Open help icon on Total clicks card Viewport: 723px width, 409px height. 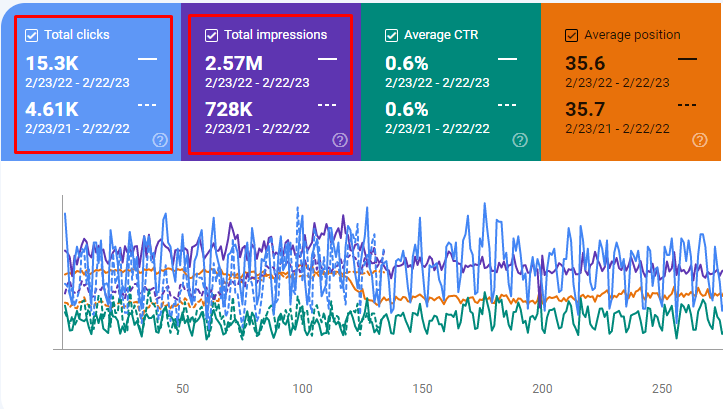tap(158, 140)
